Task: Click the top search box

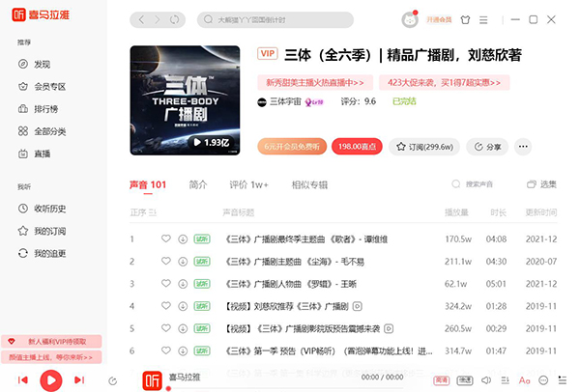Action: point(275,19)
